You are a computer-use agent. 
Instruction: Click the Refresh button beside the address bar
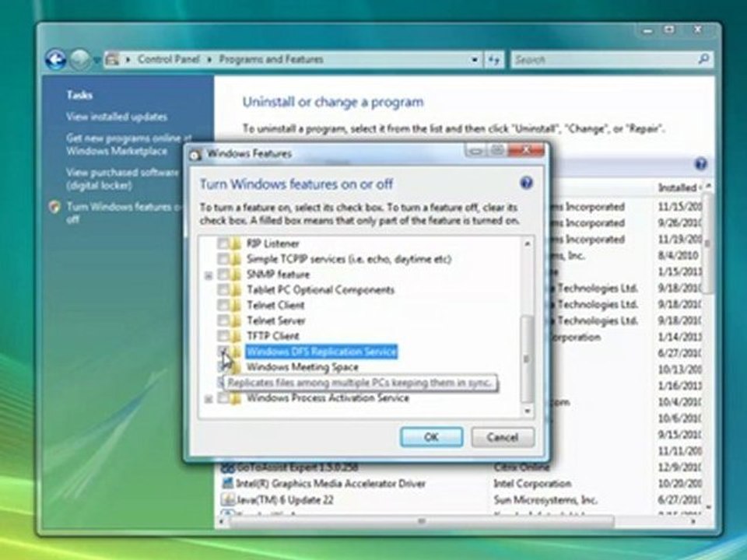493,60
